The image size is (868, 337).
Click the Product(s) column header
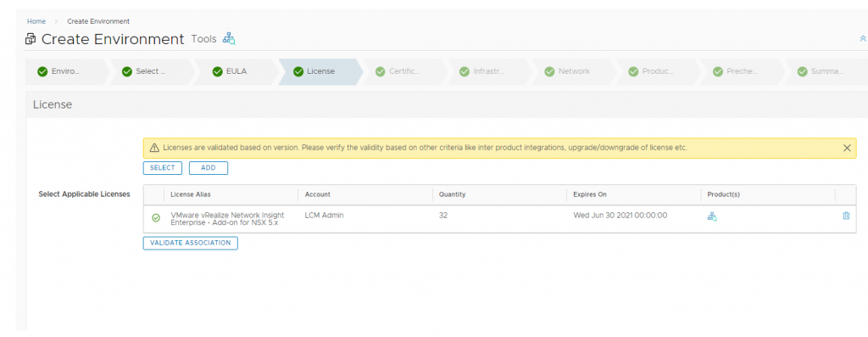click(724, 194)
